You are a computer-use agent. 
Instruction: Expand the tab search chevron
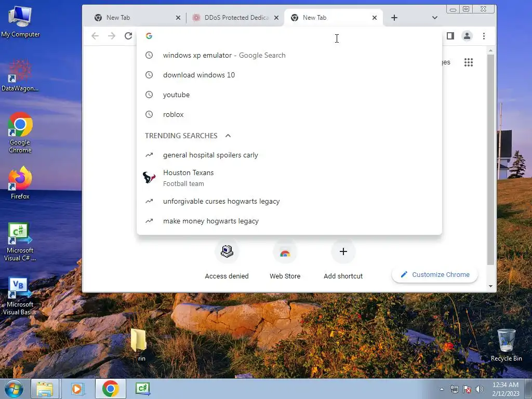point(435,18)
